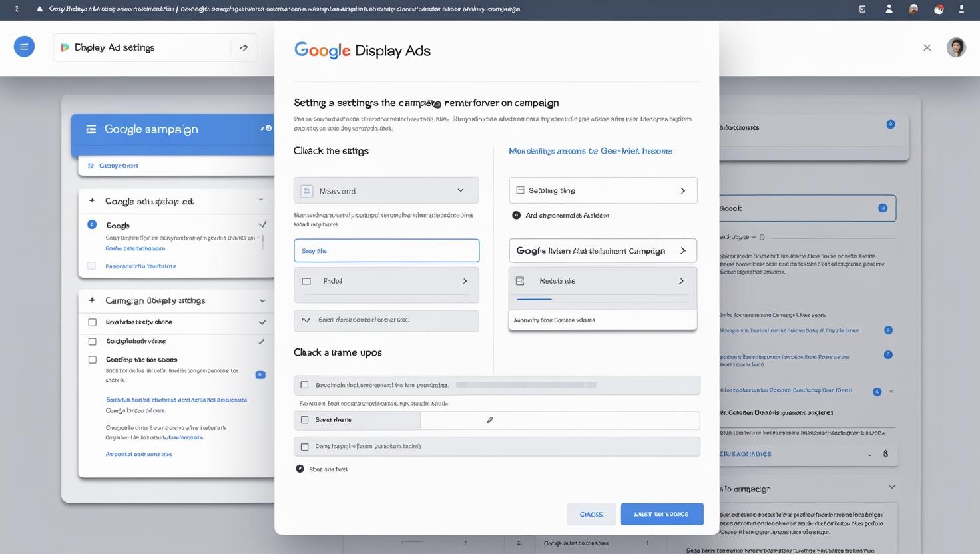980x554 pixels.
Task: Click the blue badge in the Soeok field
Action: click(883, 208)
